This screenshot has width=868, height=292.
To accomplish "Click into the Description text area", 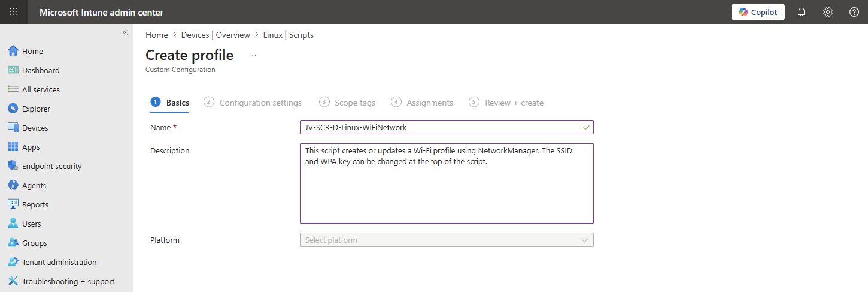I will click(x=447, y=183).
